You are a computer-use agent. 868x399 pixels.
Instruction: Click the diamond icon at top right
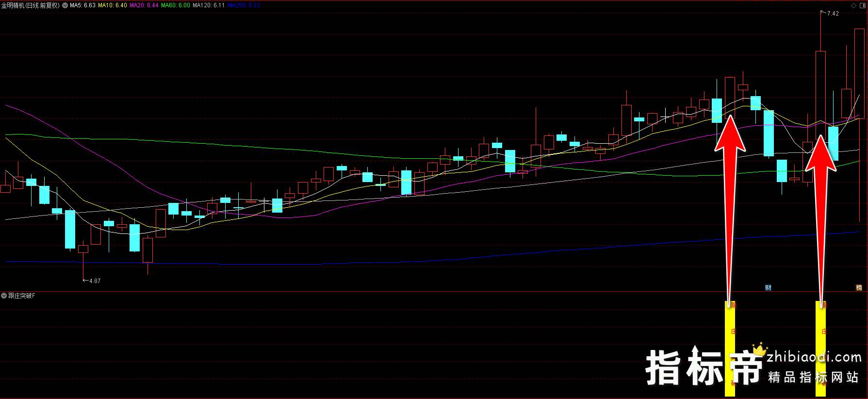pos(854,5)
